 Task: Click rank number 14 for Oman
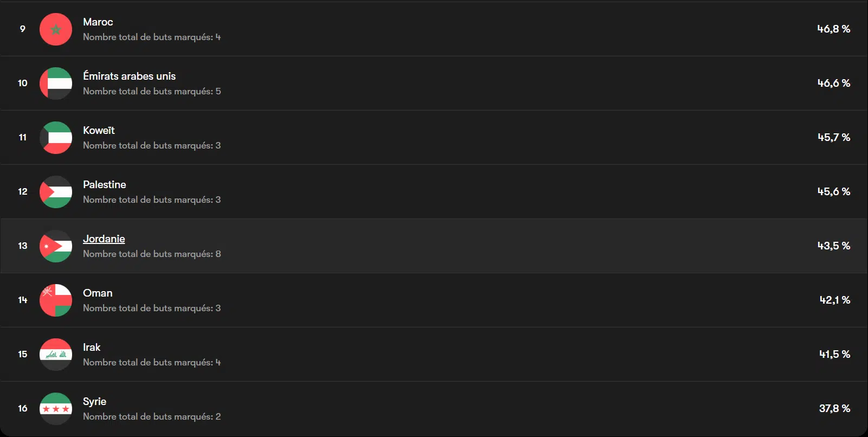click(x=22, y=300)
